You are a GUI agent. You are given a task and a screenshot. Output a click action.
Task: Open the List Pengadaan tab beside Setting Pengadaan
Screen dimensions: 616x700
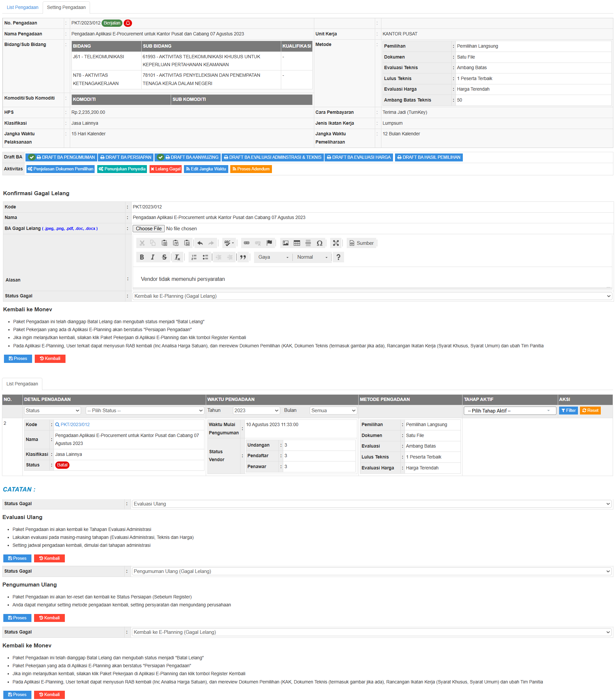pos(22,7)
